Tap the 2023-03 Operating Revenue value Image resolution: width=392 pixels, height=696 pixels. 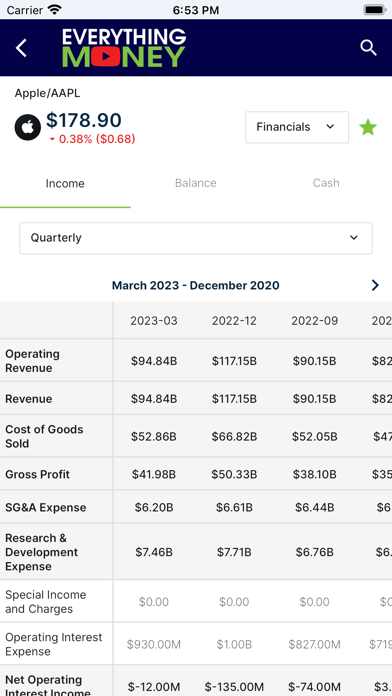point(154,361)
